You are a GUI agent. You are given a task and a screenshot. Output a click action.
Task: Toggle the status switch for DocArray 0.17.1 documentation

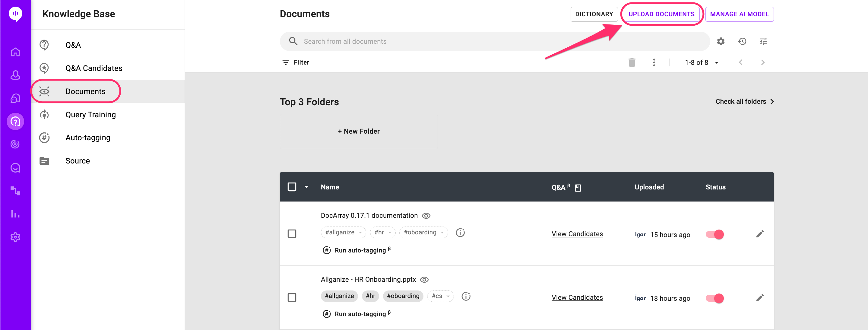tap(714, 234)
